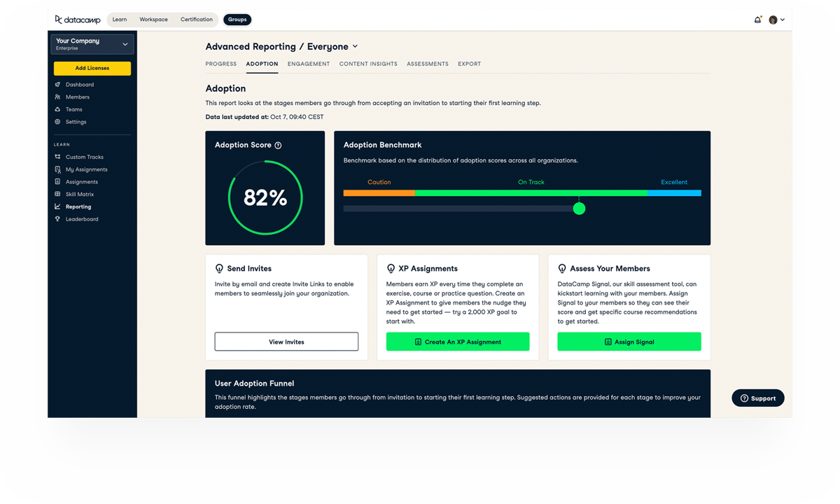Switch to the Engagement tab
Viewport: 840px width, 504px height.
[x=309, y=64]
